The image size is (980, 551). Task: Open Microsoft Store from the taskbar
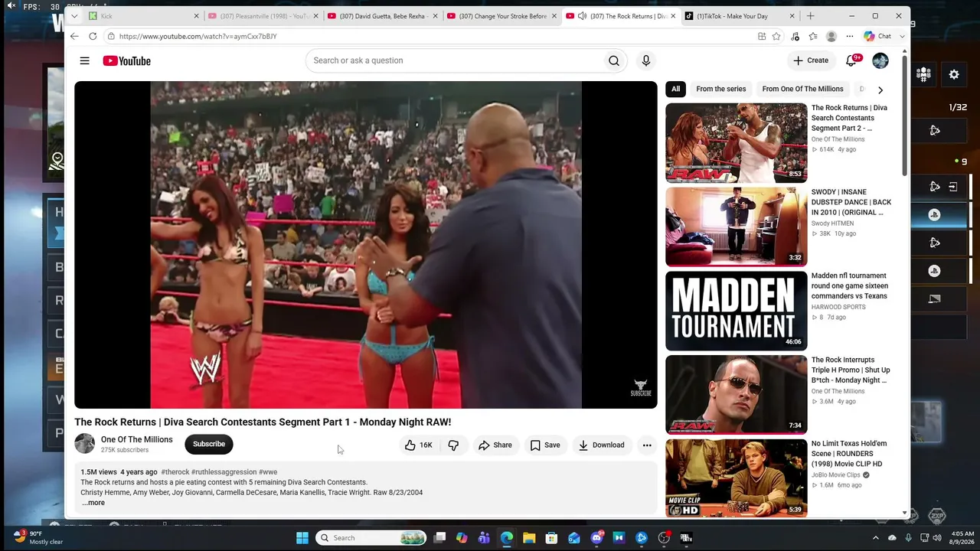(551, 538)
